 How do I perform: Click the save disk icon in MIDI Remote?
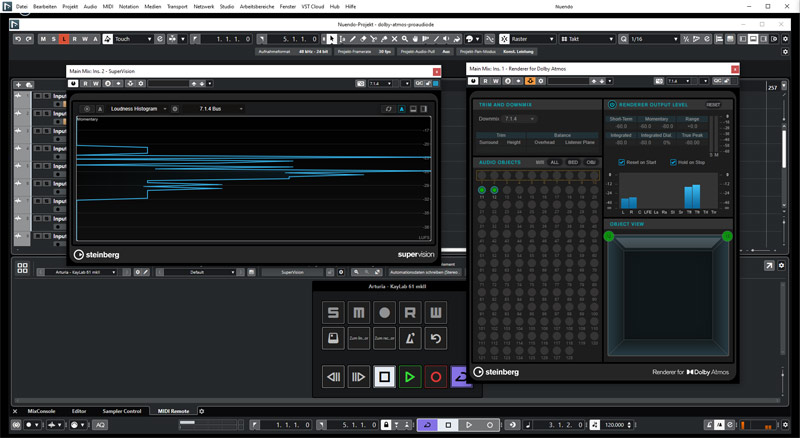coord(334,340)
